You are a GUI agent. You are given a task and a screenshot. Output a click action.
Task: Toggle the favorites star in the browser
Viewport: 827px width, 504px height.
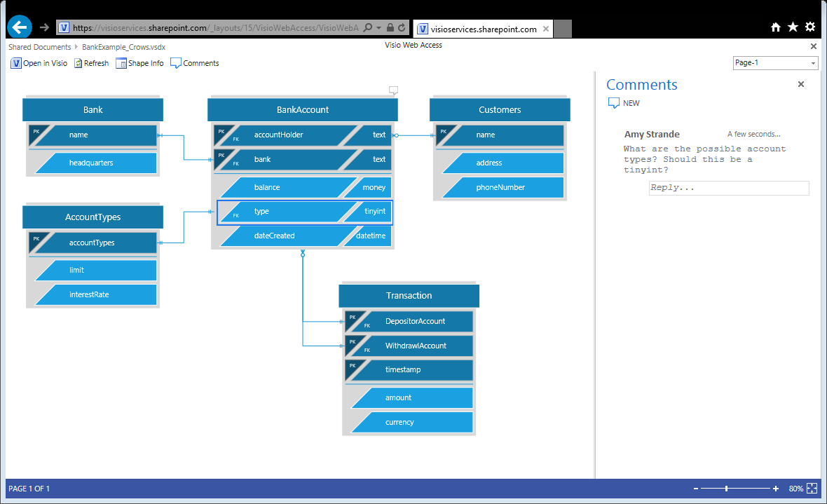point(793,26)
